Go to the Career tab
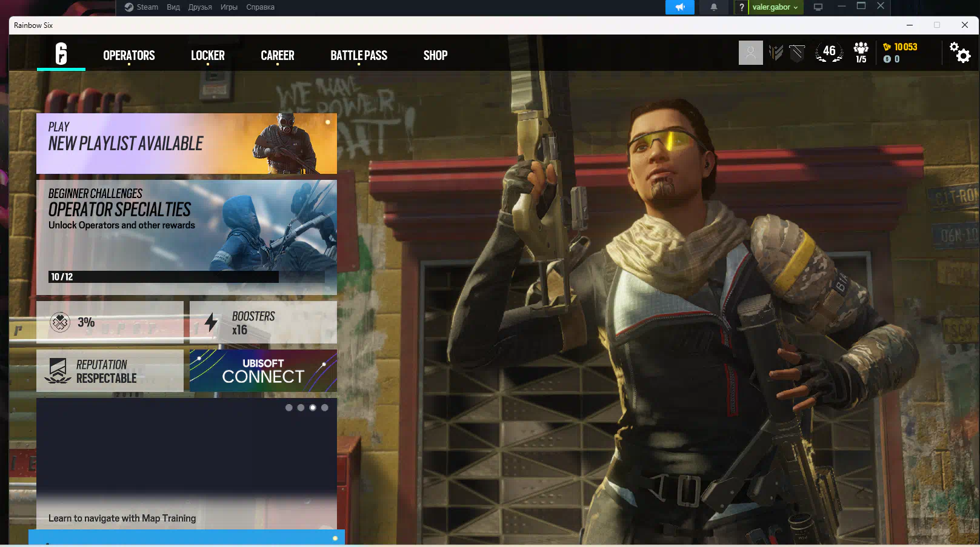This screenshot has width=980, height=547. (278, 56)
